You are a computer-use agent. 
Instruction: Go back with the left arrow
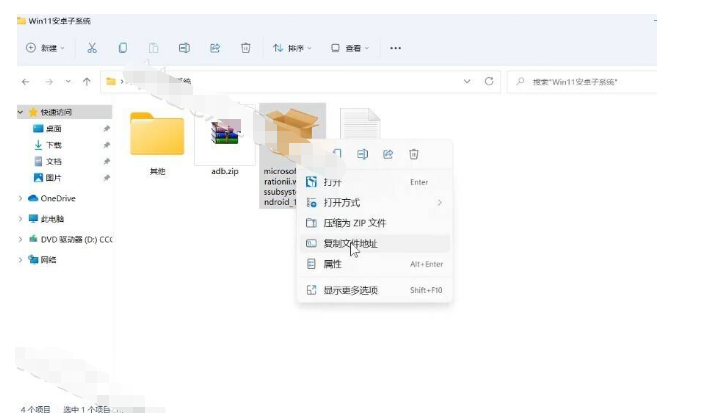[x=26, y=82]
